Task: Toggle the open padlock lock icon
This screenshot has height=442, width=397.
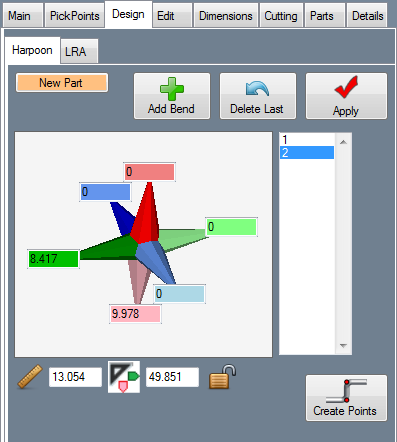Action: click(x=222, y=377)
